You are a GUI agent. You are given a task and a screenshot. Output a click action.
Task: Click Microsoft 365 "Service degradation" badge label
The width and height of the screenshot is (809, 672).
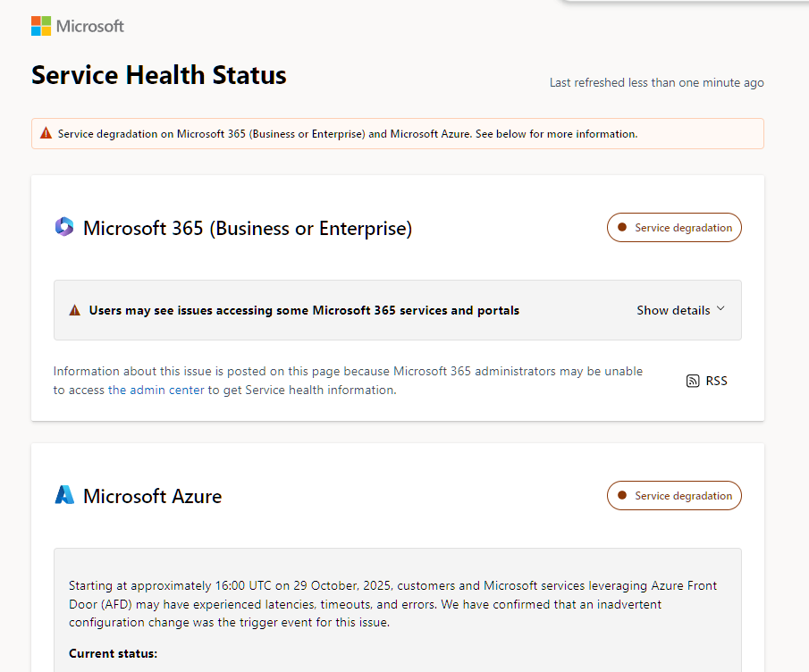point(683,228)
